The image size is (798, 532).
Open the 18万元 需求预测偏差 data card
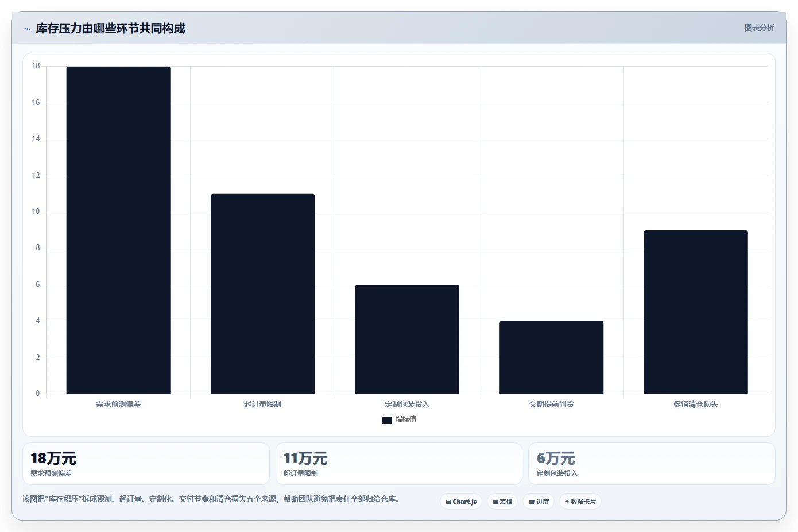click(146, 464)
